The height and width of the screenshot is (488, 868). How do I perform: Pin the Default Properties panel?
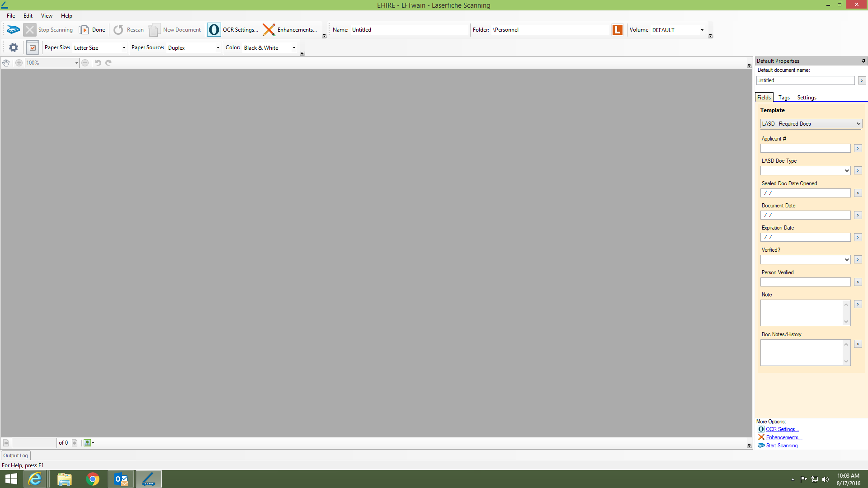[x=863, y=61]
